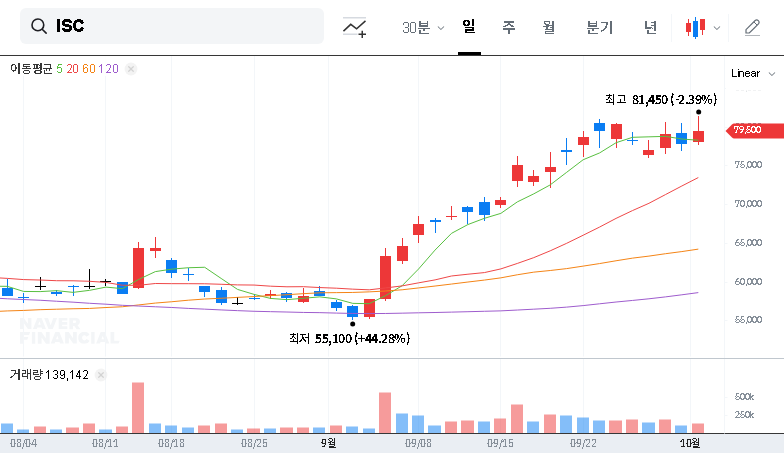Switch to the yearly (년) tab
Image resolution: width=784 pixels, height=453 pixels.
pyautogui.click(x=651, y=27)
